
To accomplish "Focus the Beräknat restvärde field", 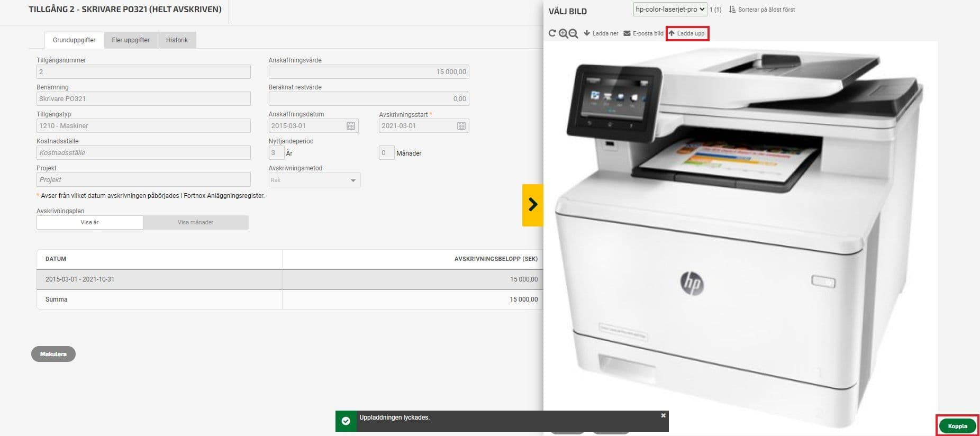I will point(369,99).
